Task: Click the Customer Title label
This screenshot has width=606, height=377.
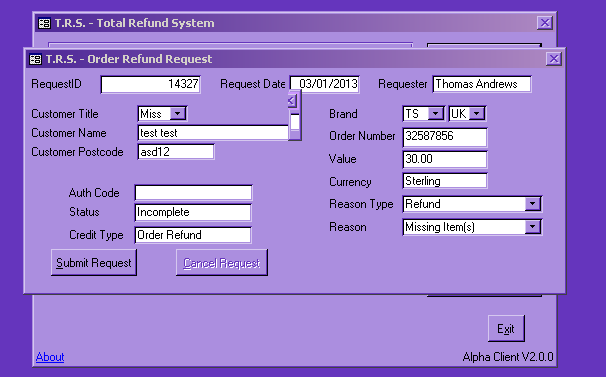Action: [65, 114]
